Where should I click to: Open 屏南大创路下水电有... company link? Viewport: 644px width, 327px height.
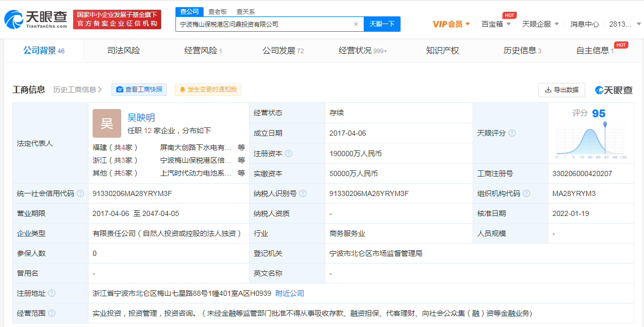coord(196,147)
